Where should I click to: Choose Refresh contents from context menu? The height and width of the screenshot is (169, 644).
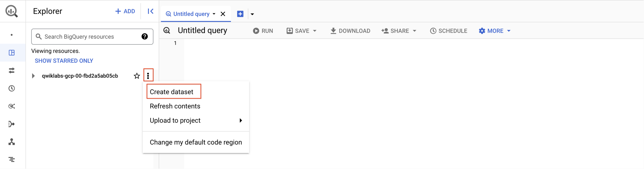(175, 106)
